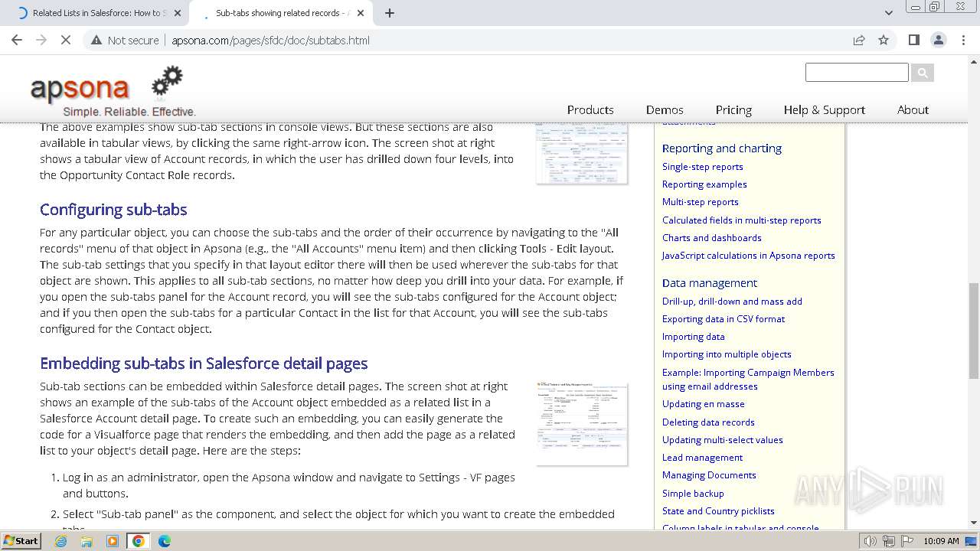
Task: Open JavaScript calculations in Apsona reports link
Action: [x=748, y=255]
